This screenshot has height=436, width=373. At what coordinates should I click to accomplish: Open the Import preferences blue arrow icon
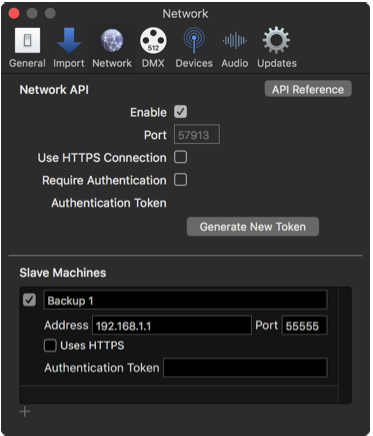tap(69, 41)
